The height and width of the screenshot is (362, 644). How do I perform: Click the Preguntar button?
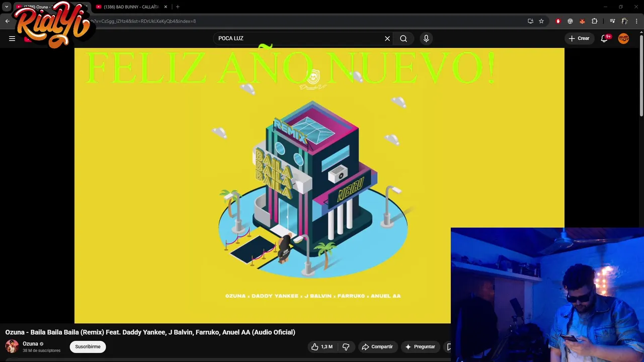pyautogui.click(x=420, y=346)
